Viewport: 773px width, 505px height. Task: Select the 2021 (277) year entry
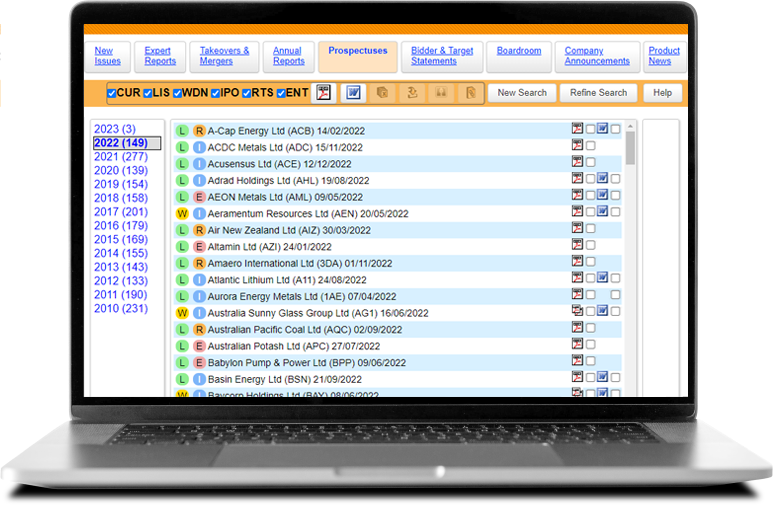(x=120, y=157)
